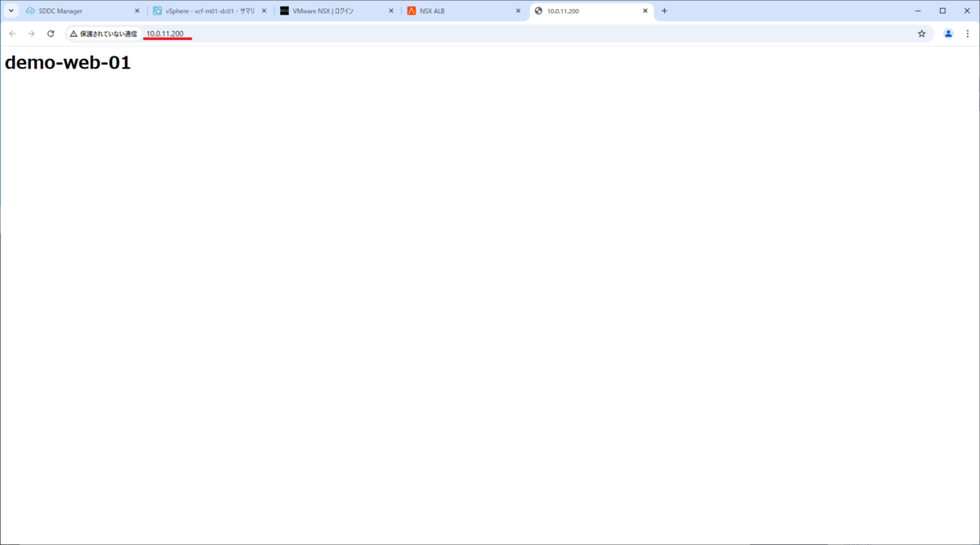Switch to the SDDC Manager tab
This screenshot has width=980, height=545.
coord(82,11)
